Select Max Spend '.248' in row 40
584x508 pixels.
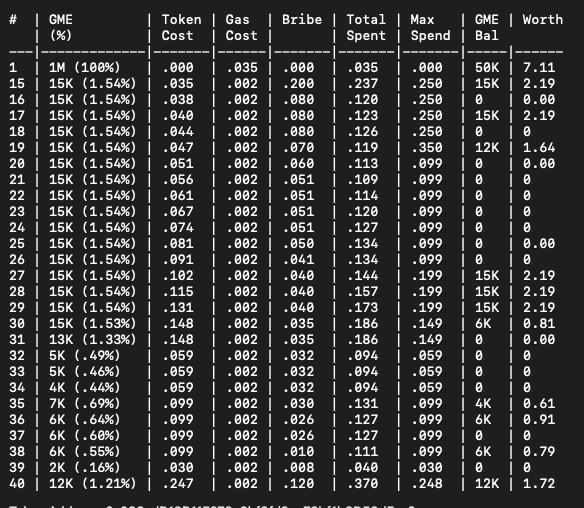426,484
